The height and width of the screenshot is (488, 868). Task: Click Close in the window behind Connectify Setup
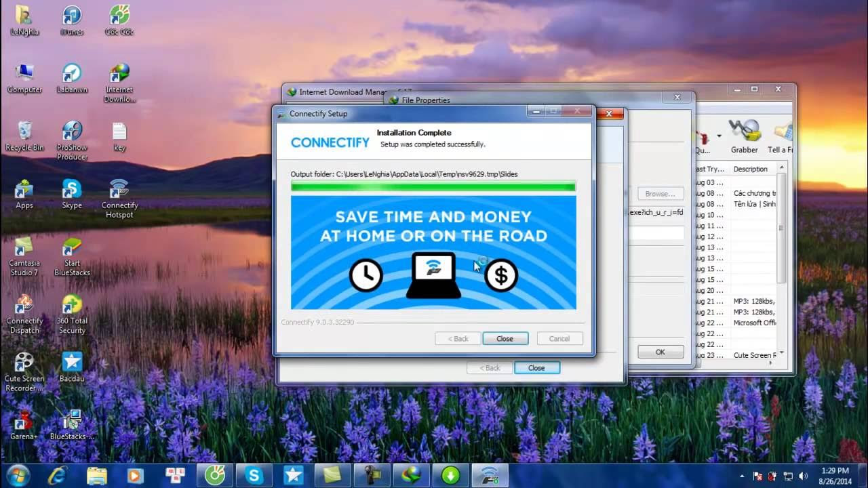(x=536, y=367)
